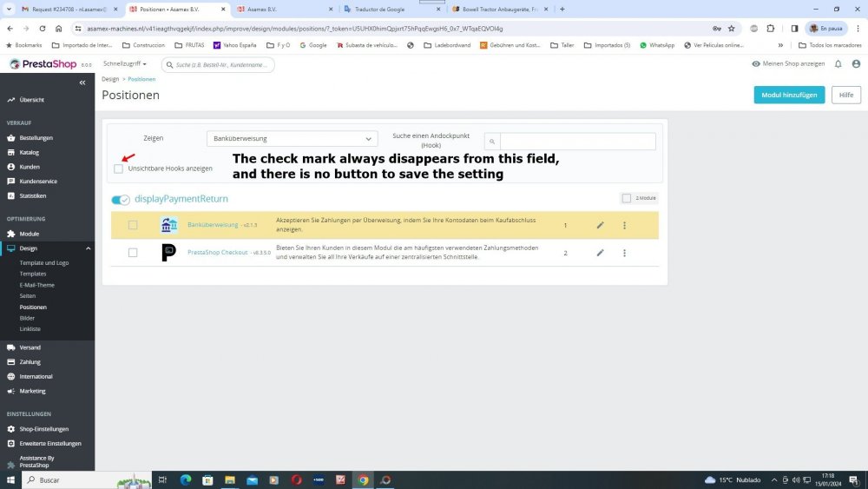The height and width of the screenshot is (489, 868).
Task: Open the Banküberweisung module link
Action: [213, 225]
